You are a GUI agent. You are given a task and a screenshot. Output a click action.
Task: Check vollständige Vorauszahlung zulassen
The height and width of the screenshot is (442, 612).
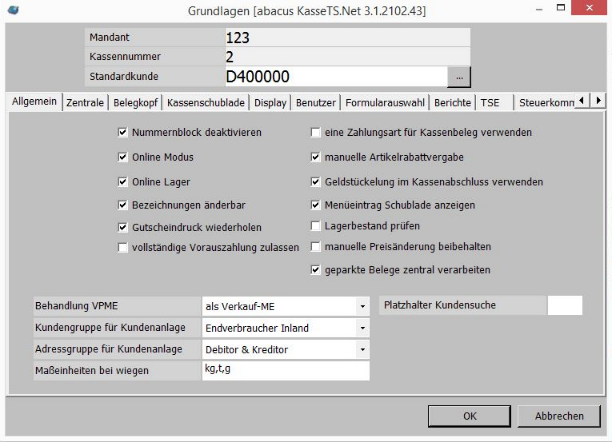pos(122,247)
